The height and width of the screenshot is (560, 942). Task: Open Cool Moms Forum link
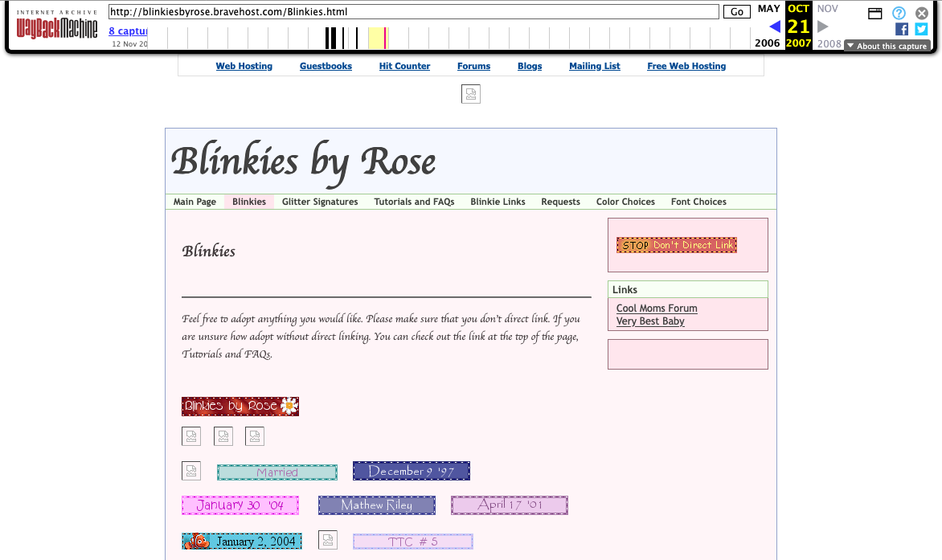pos(657,309)
